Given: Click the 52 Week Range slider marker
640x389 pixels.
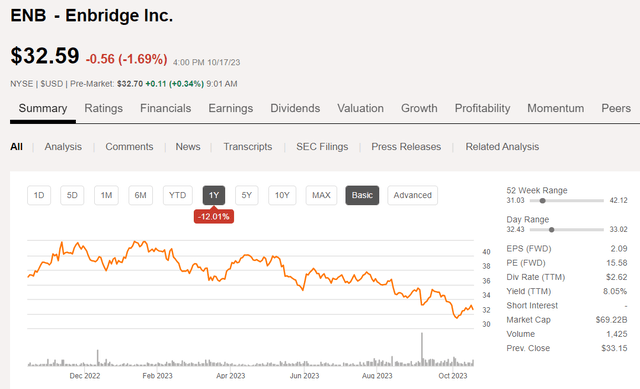Looking at the screenshot, I should pos(542,200).
